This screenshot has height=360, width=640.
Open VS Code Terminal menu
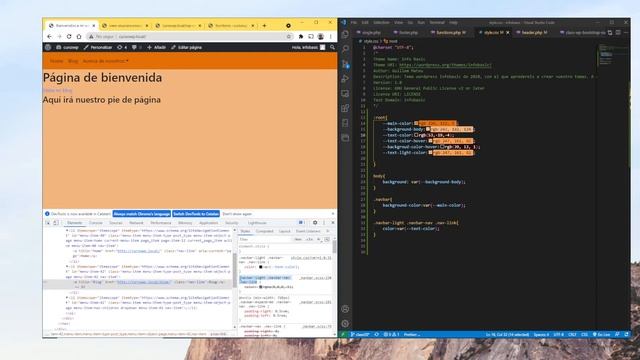(x=437, y=22)
